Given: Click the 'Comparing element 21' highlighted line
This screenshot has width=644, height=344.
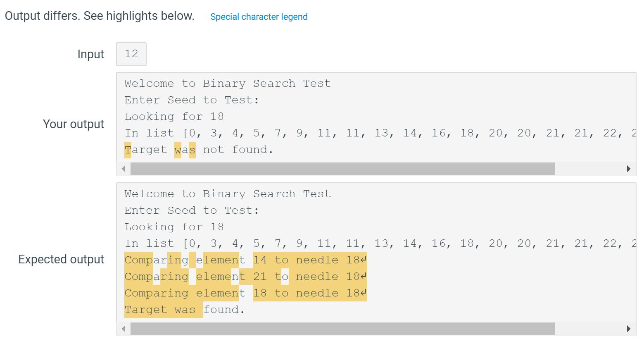Looking at the screenshot, I should (x=245, y=276).
